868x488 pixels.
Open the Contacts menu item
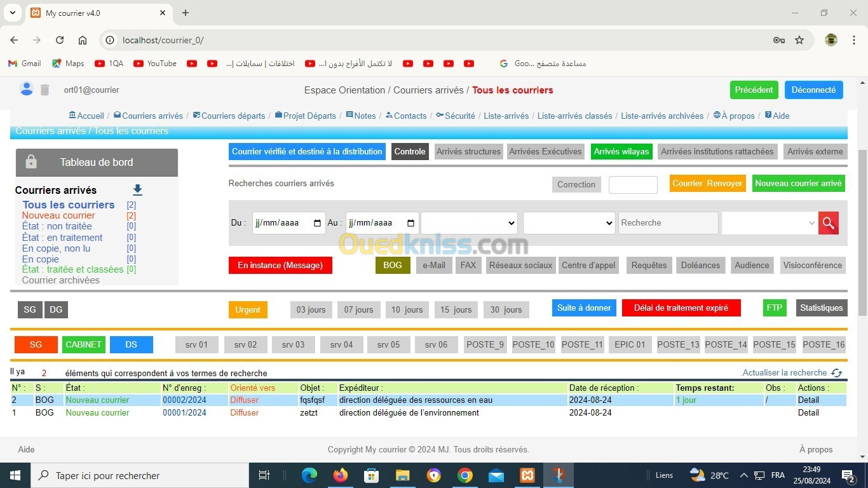coord(406,116)
